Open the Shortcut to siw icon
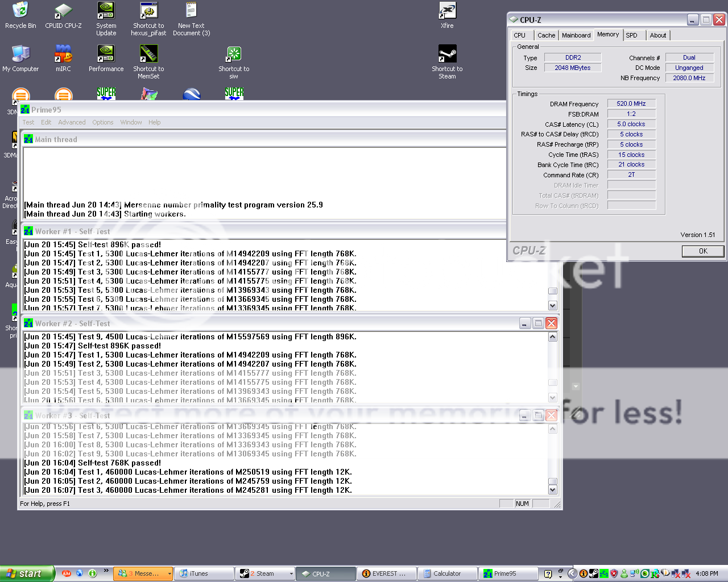728x582 pixels. pyautogui.click(x=234, y=54)
